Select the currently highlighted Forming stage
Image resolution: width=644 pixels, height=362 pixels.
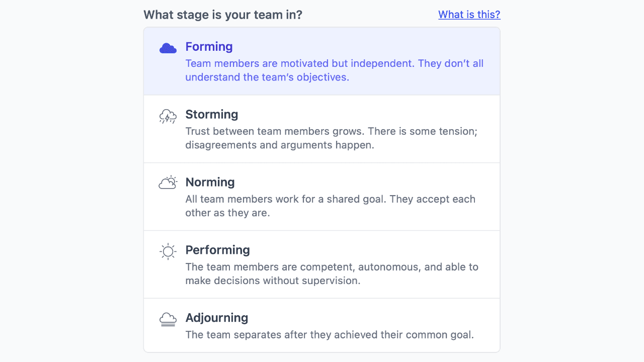click(x=321, y=60)
